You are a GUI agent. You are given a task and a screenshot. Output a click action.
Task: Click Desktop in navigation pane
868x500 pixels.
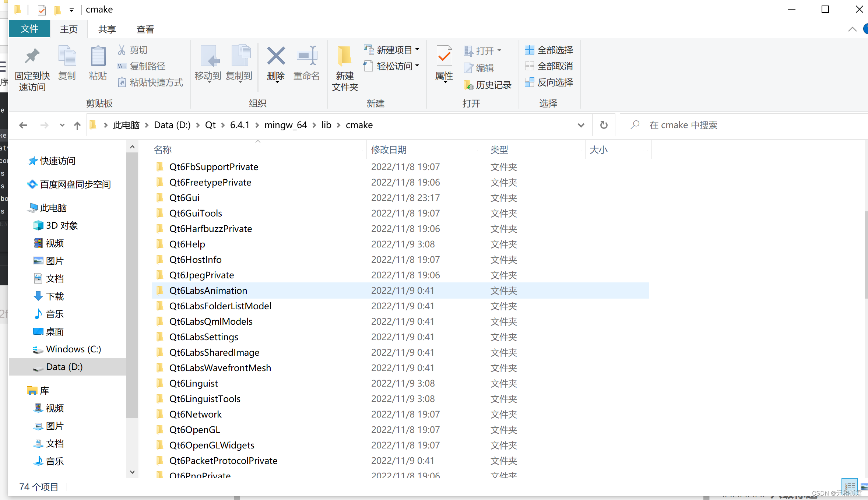[x=49, y=332]
